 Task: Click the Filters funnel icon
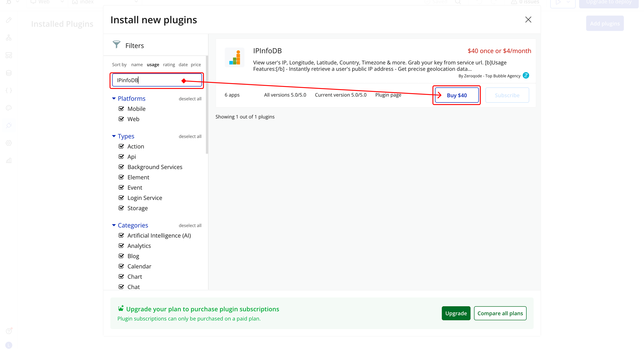[x=117, y=45]
